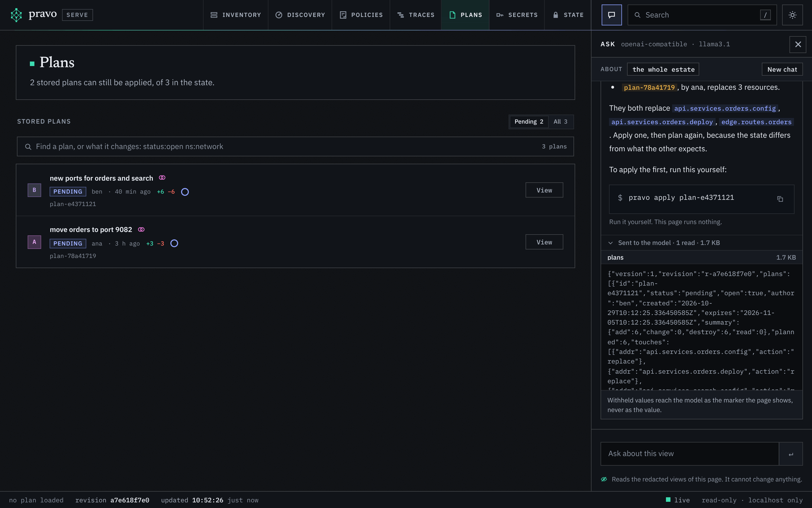This screenshot has height=508, width=812.
Task: Click the magnifier in the plan filter box
Action: click(x=28, y=147)
